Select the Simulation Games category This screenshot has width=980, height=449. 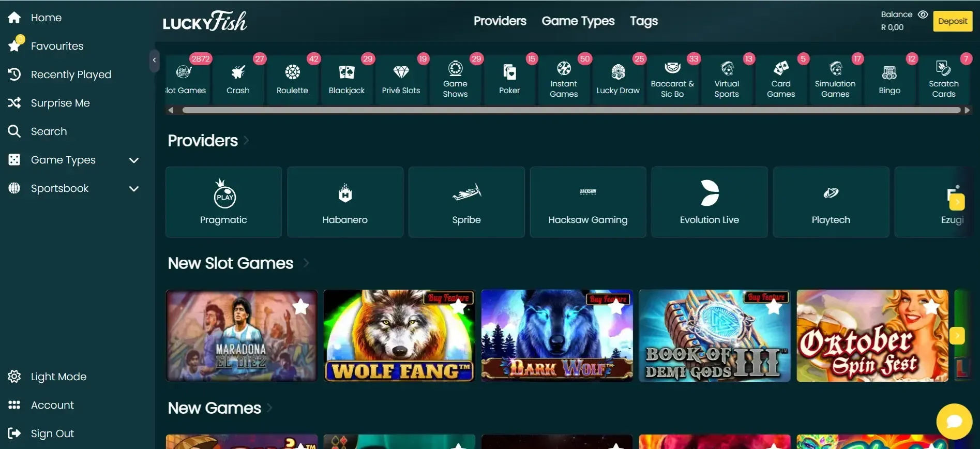pyautogui.click(x=835, y=79)
